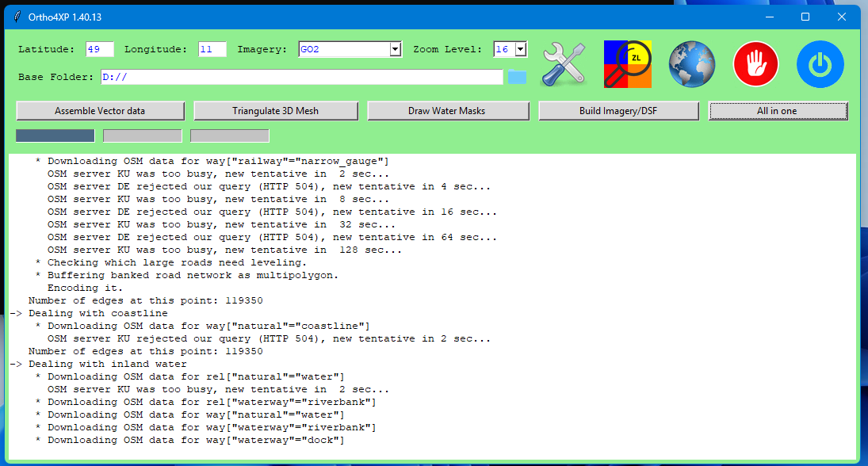
Task: Click log line about railway narrow_gauge download
Action: pos(212,161)
